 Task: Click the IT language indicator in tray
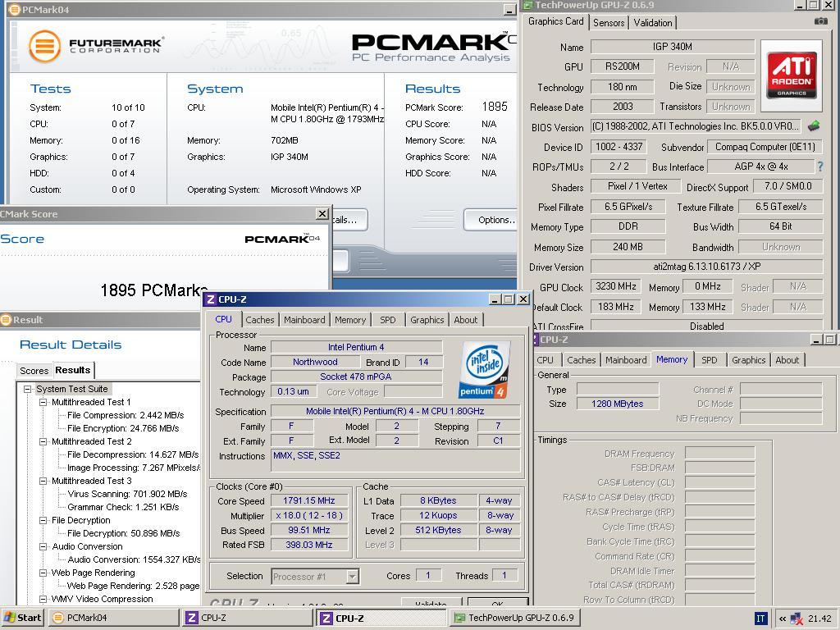click(760, 619)
